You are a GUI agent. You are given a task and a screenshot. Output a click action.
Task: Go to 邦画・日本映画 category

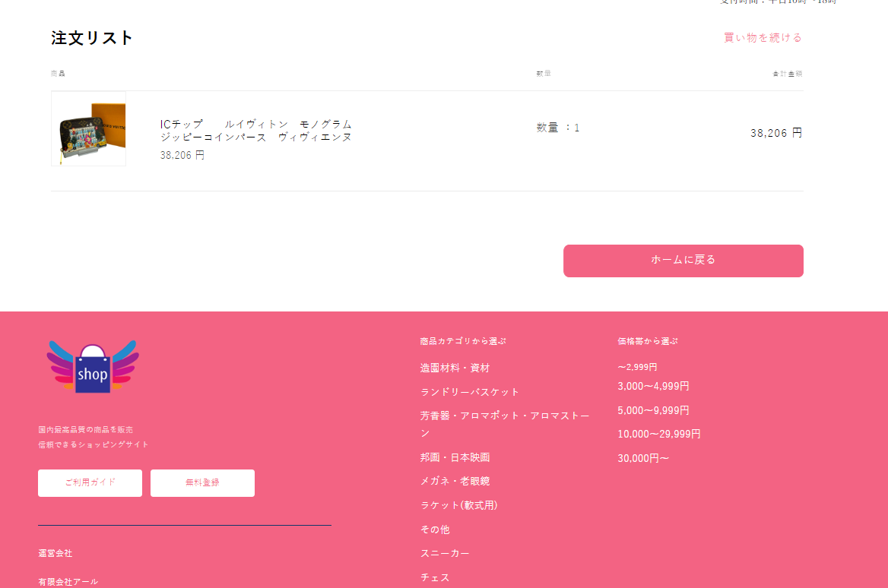click(455, 457)
